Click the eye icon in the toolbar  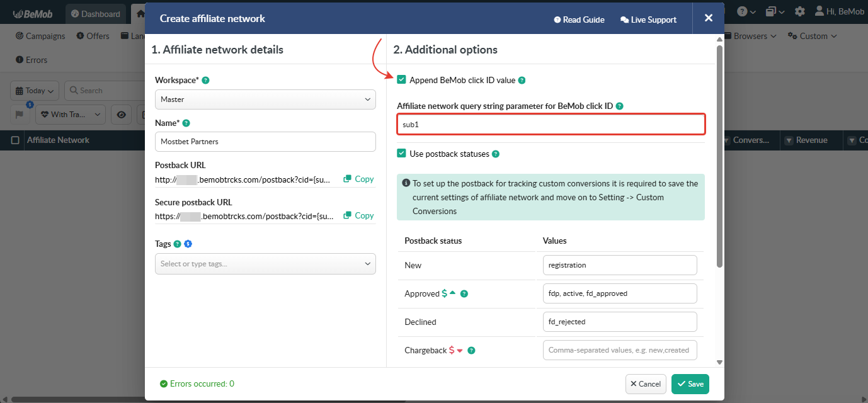pyautogui.click(x=122, y=114)
